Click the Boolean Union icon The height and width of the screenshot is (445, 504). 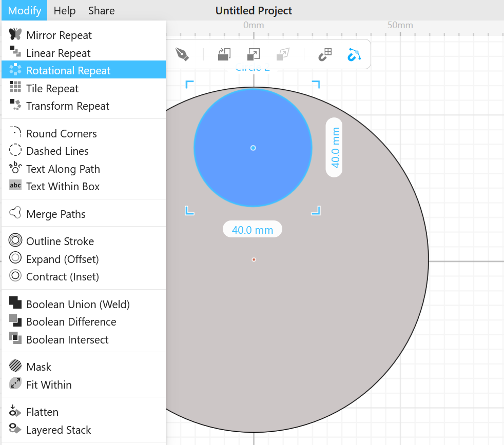pos(15,304)
